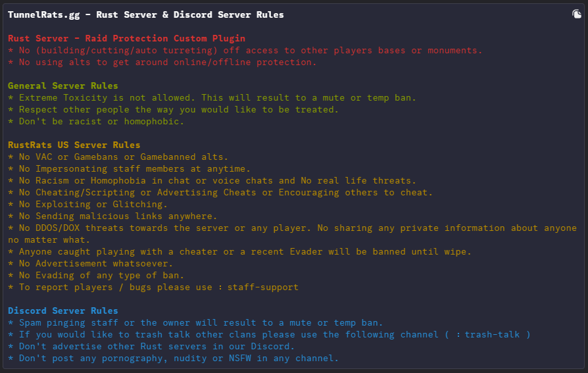Click the TunnelRats.gg title line
Screen dimensions: 588x373
(146, 15)
